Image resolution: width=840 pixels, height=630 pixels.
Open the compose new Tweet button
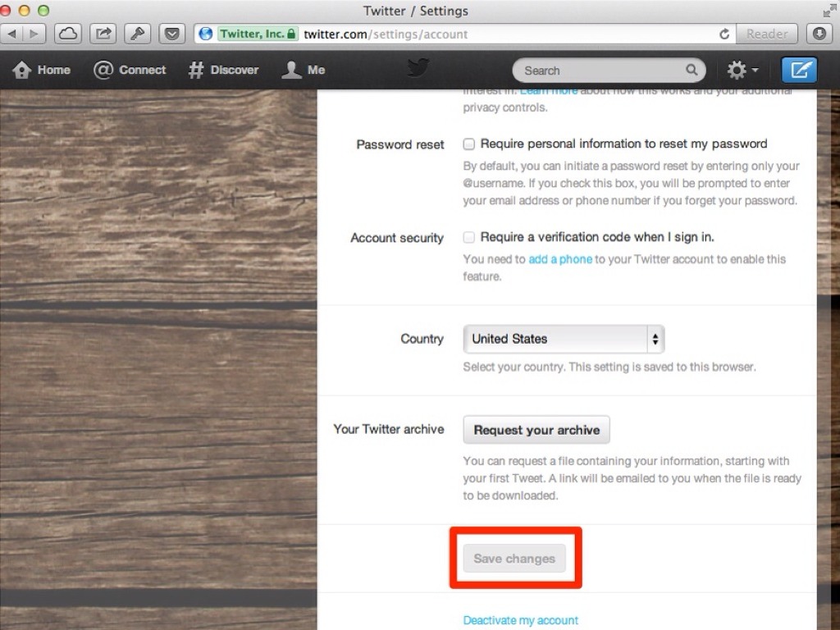[799, 71]
